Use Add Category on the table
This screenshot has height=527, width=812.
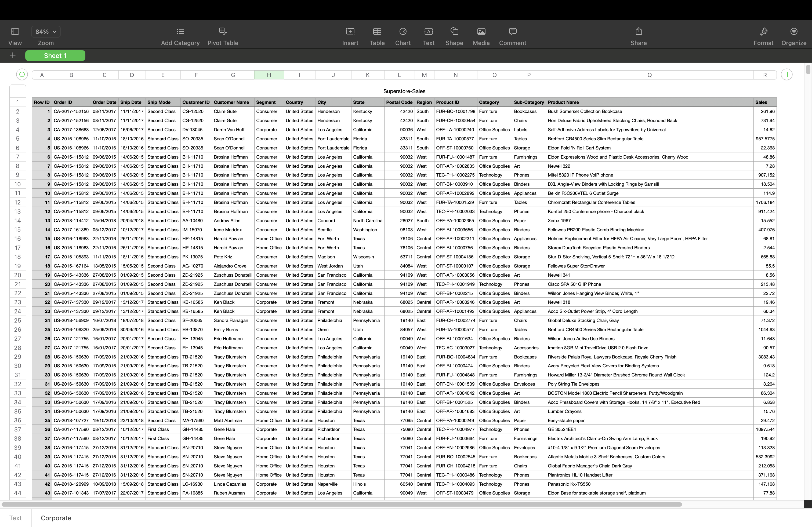point(180,36)
